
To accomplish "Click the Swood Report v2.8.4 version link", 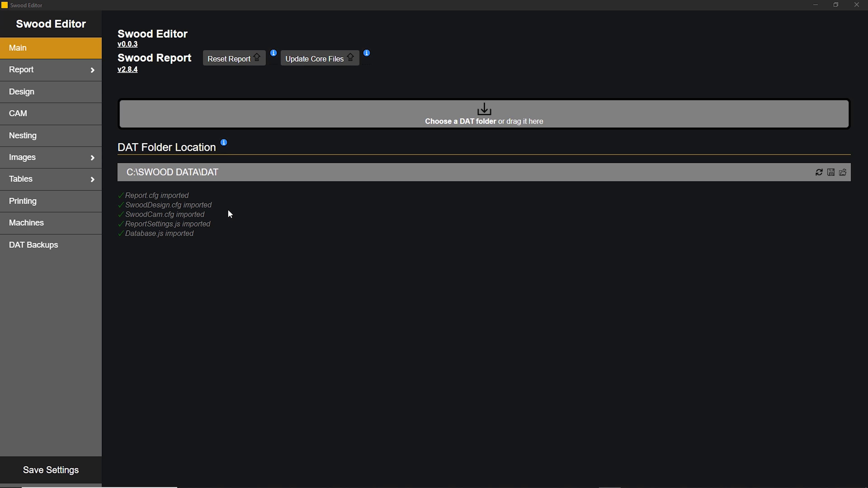I will pyautogui.click(x=127, y=69).
